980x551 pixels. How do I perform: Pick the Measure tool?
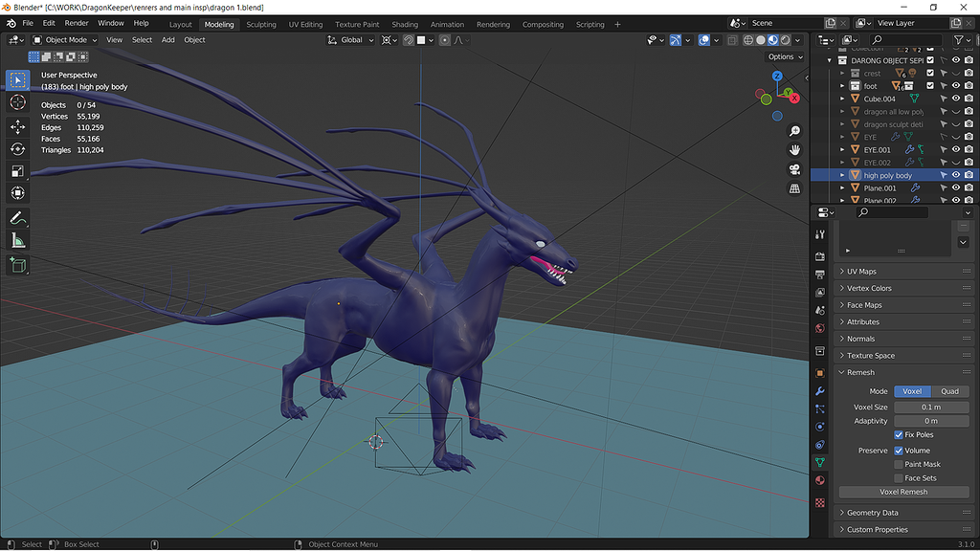[x=18, y=241]
